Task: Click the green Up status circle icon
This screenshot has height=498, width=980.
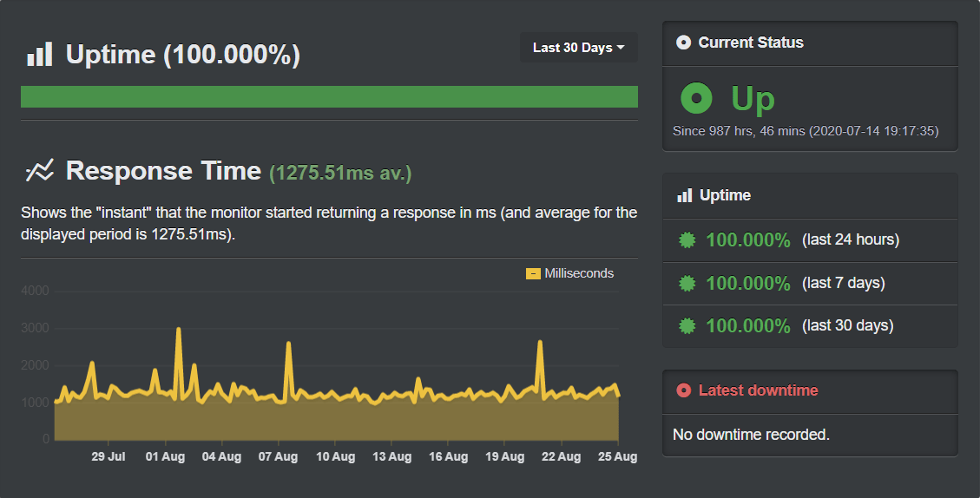Action: click(696, 98)
